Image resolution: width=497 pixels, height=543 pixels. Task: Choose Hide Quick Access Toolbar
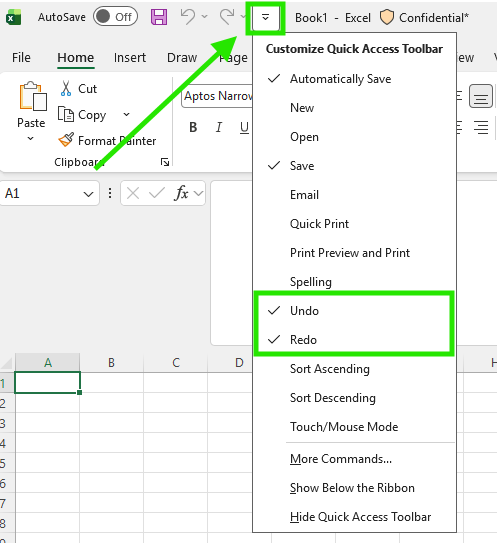[354, 517]
